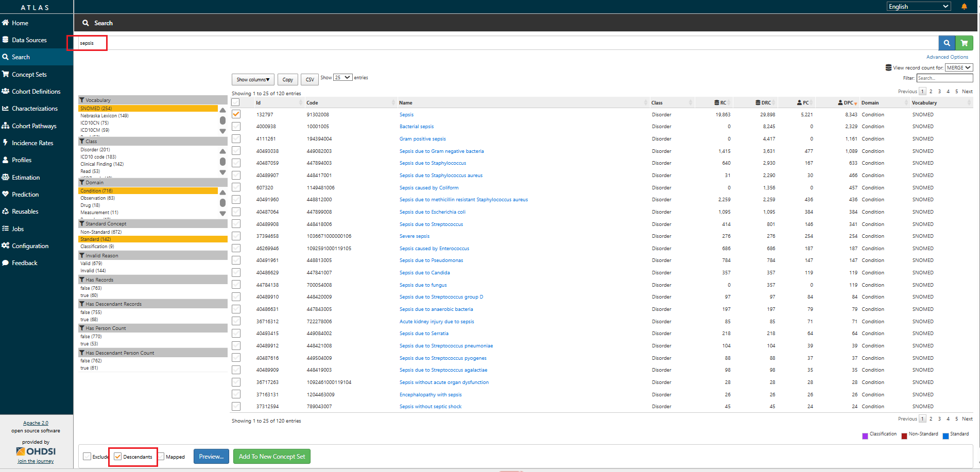
Task: Click the table Filter search field
Action: [944, 78]
